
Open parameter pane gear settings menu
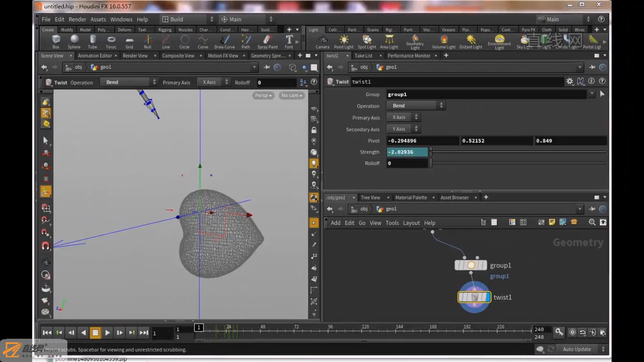tap(570, 81)
